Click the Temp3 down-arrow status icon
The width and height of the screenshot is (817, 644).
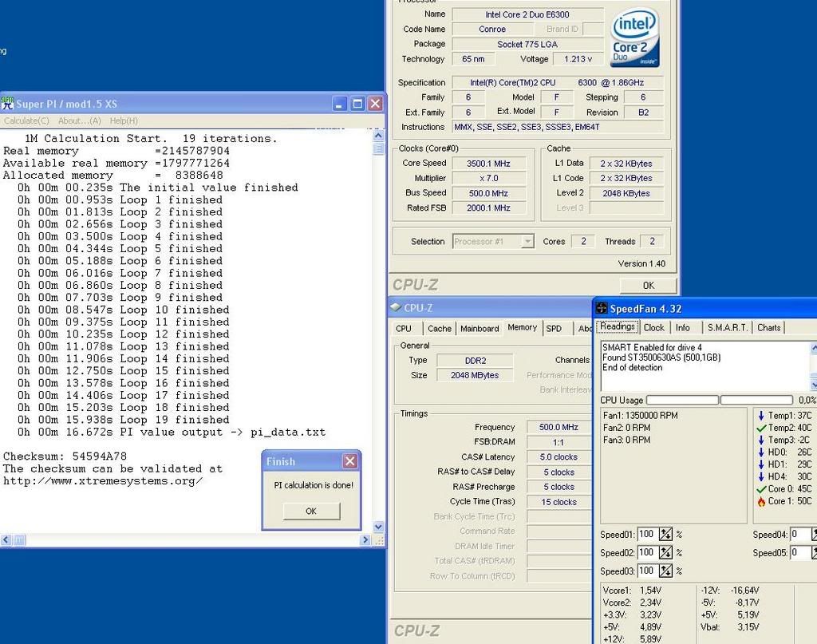(761, 440)
